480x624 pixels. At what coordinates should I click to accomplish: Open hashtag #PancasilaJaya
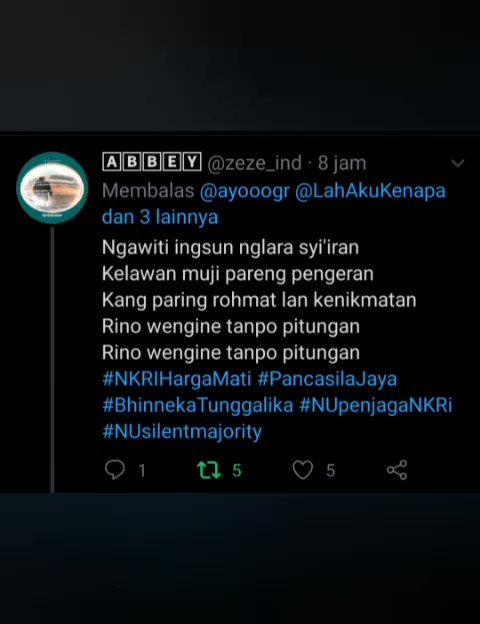[327, 379]
